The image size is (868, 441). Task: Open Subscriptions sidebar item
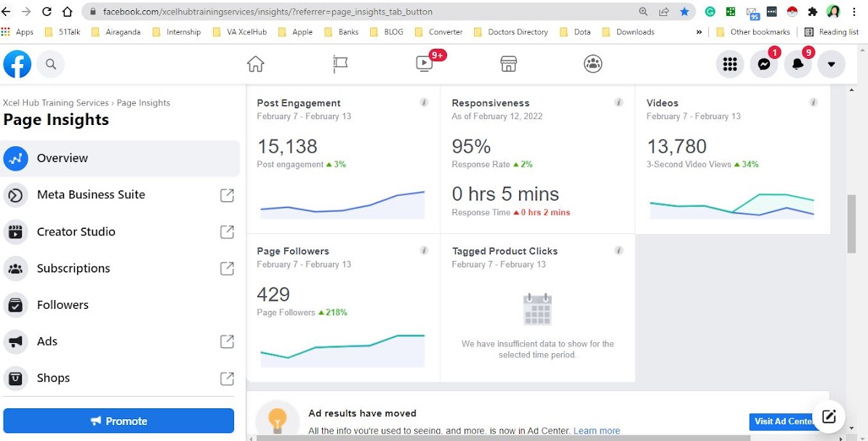click(x=121, y=268)
